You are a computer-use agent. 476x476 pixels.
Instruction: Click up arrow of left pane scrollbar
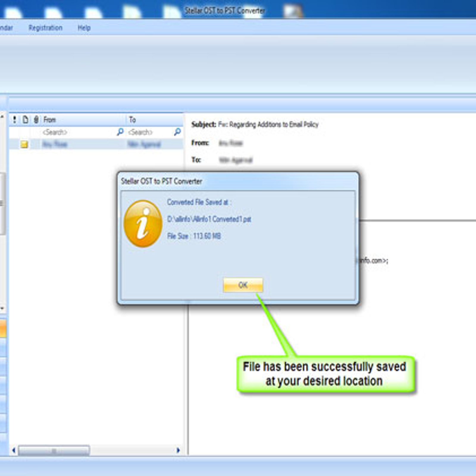(2, 117)
